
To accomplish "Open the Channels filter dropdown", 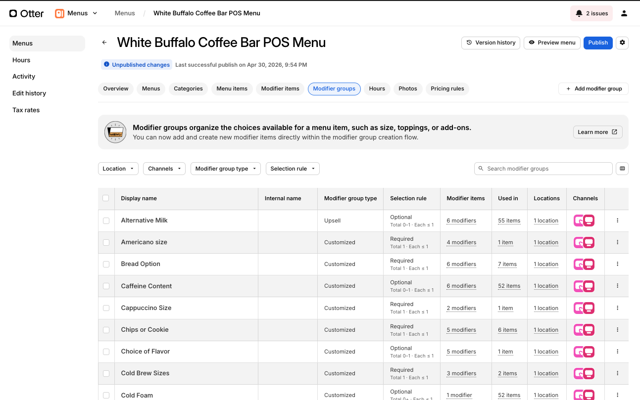I will tap(164, 169).
